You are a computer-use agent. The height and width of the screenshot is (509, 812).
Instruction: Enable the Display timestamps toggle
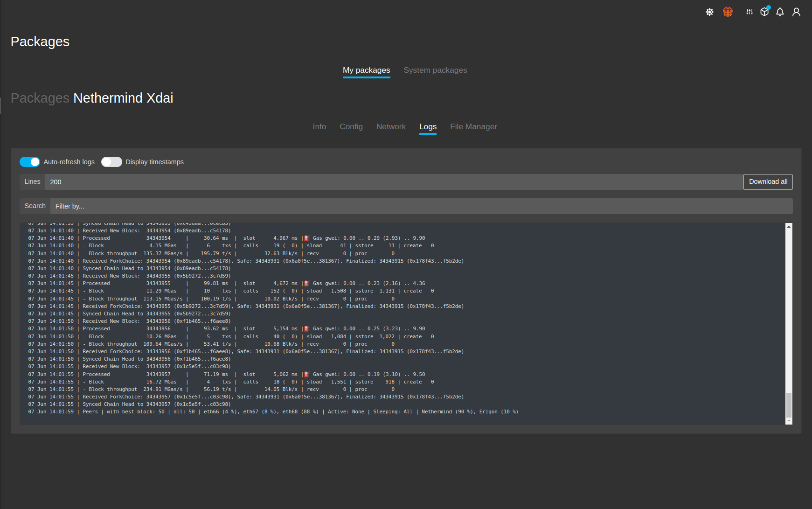coord(111,161)
